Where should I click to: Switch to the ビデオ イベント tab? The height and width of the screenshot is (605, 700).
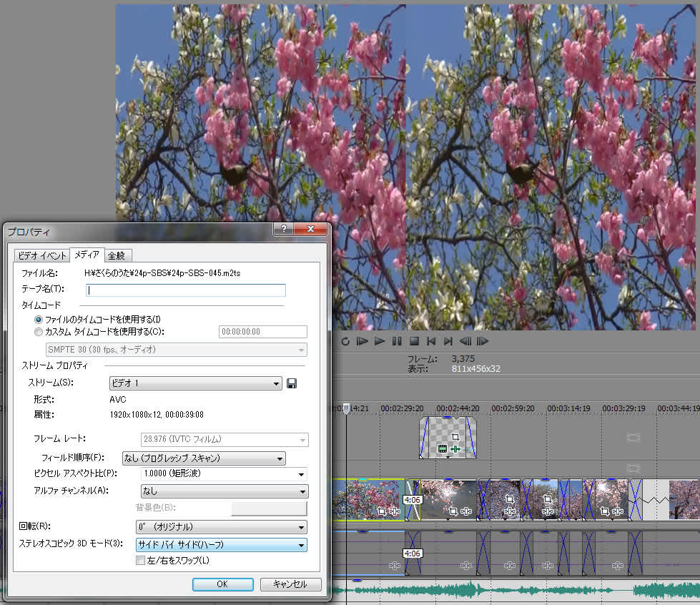[42, 255]
